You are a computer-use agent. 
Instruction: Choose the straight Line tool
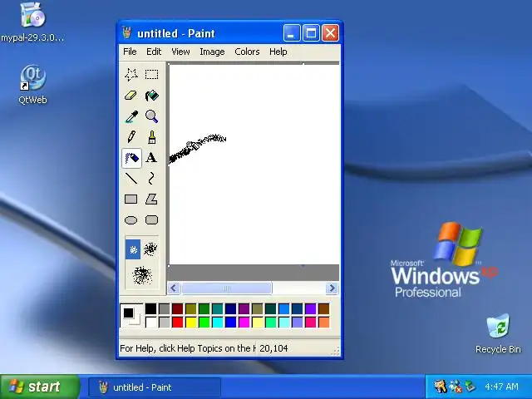point(131,179)
